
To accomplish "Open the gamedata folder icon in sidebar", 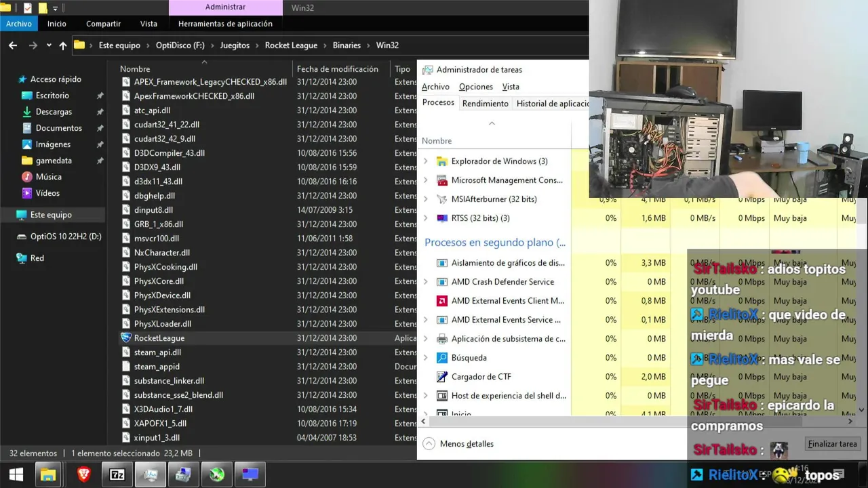I will 27,161.
